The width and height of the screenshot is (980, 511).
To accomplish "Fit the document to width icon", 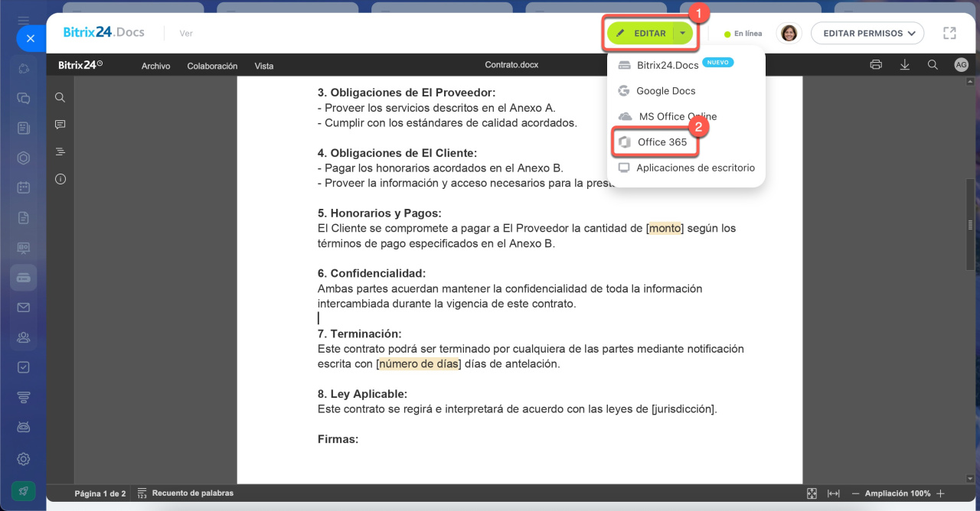I will 834,493.
